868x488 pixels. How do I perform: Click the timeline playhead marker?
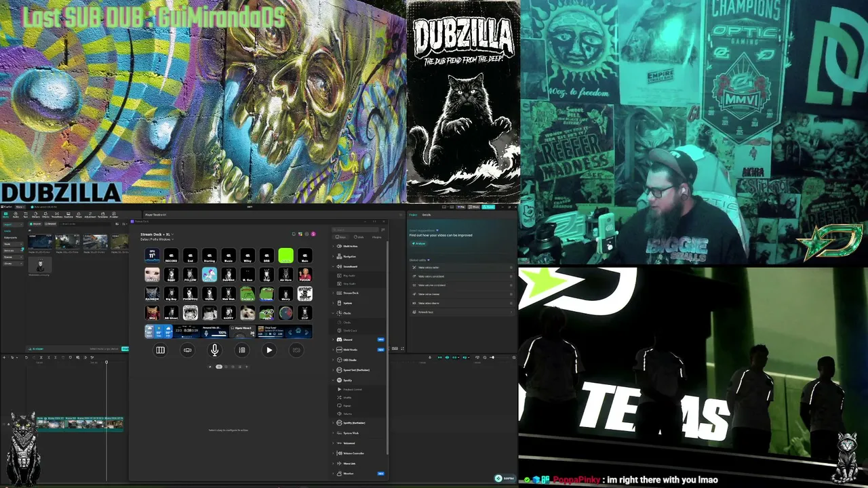coord(106,363)
